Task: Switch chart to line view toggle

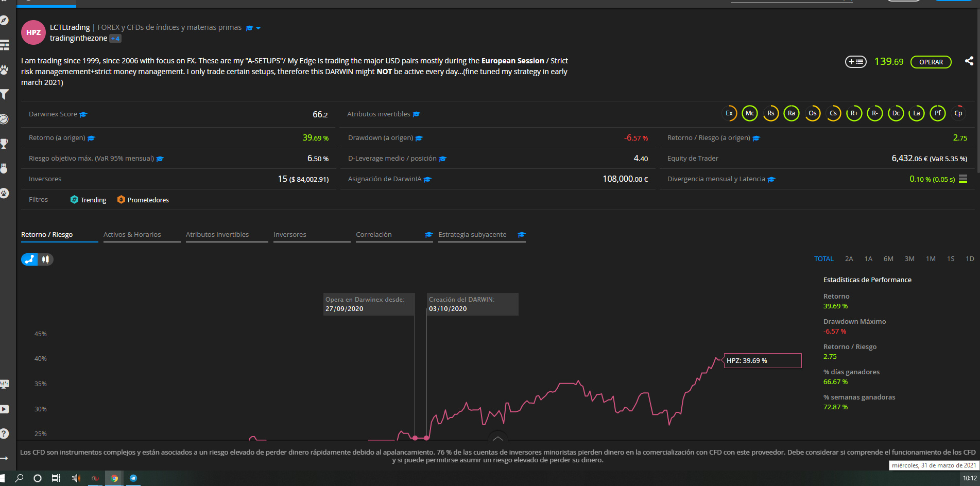Action: 30,259
